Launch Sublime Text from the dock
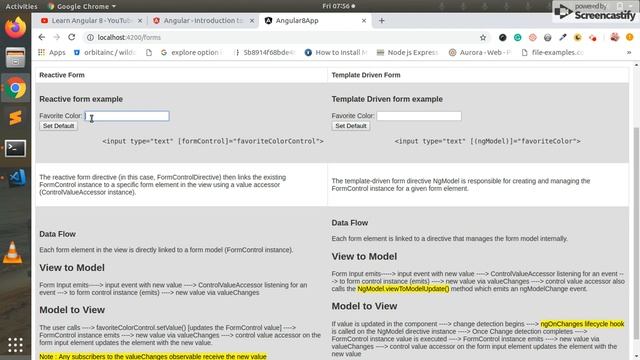This screenshot has width=640, height=360. click(x=15, y=118)
